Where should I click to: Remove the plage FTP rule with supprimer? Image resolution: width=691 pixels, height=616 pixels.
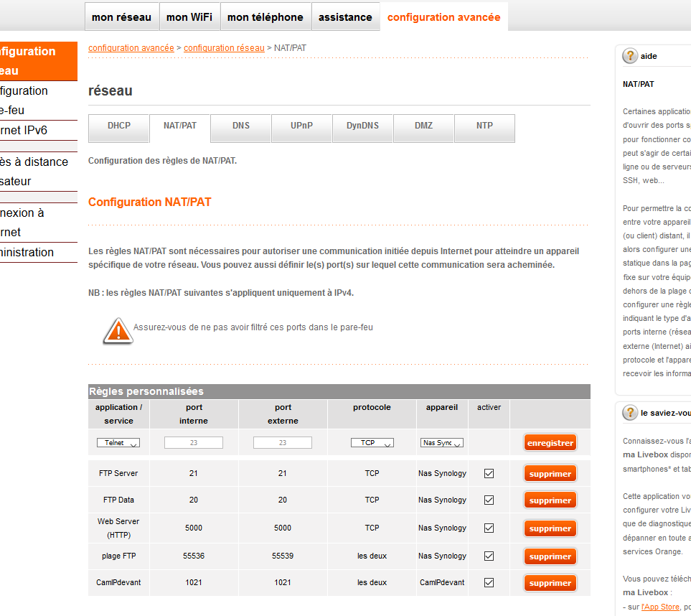click(x=550, y=556)
